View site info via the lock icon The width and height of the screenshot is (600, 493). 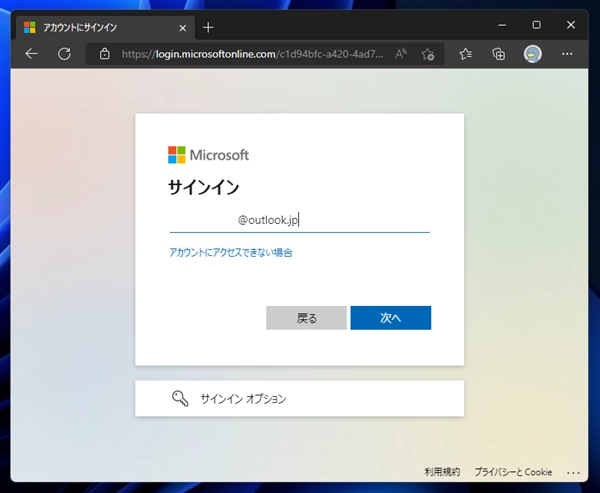click(104, 54)
